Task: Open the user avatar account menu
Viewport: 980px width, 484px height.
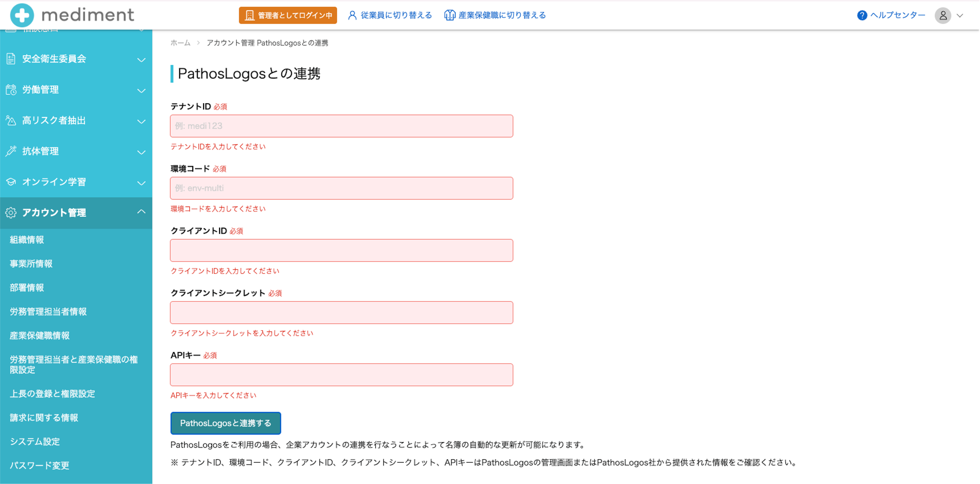Action: click(943, 16)
